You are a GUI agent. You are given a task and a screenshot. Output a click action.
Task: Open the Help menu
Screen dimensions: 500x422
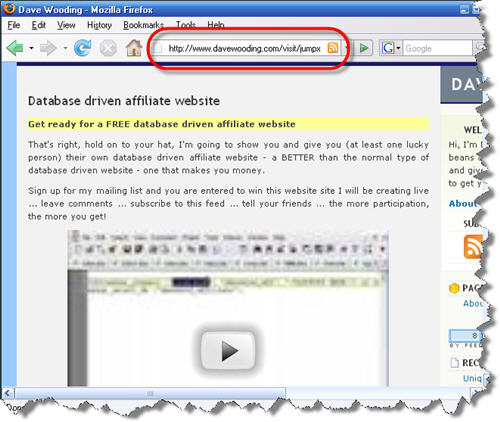coord(216,25)
